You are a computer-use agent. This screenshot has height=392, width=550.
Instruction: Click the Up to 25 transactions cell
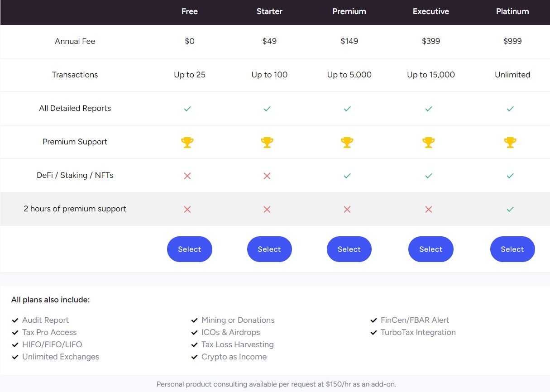[x=190, y=75]
